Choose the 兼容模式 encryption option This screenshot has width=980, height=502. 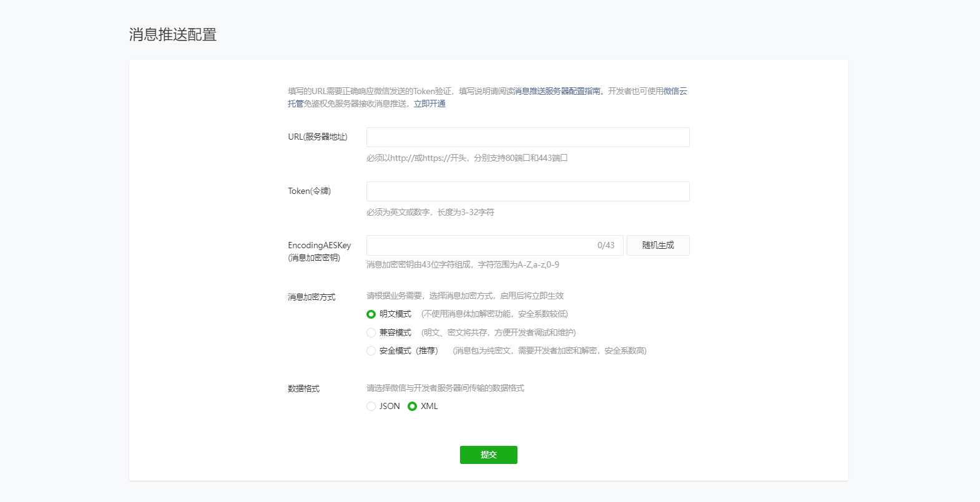coord(371,333)
